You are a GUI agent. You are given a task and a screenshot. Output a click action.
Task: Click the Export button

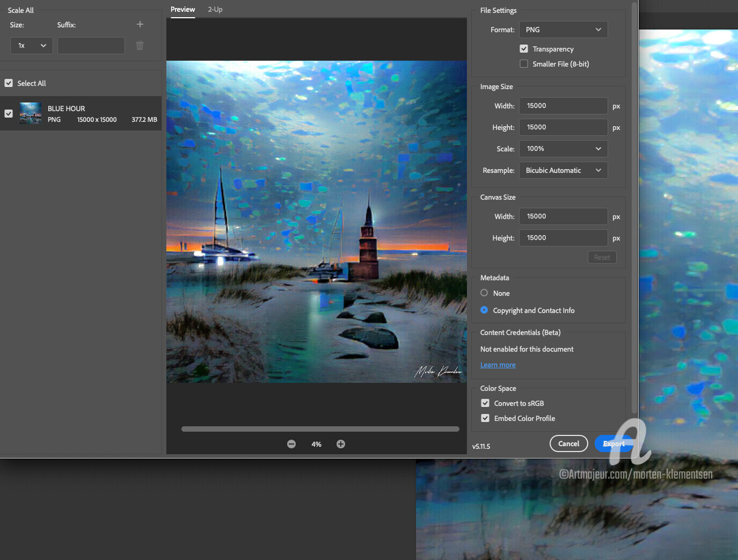coord(614,443)
